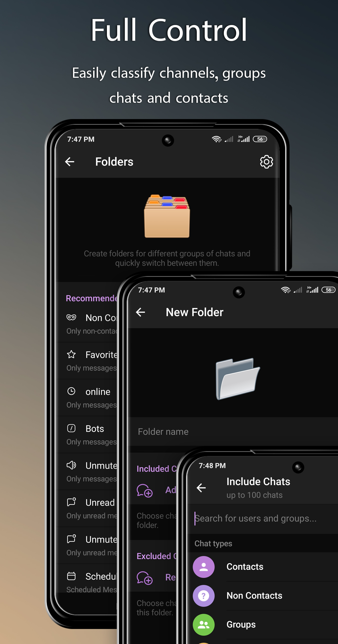Open the settings gear in Folders header
338x644 pixels.
(266, 162)
